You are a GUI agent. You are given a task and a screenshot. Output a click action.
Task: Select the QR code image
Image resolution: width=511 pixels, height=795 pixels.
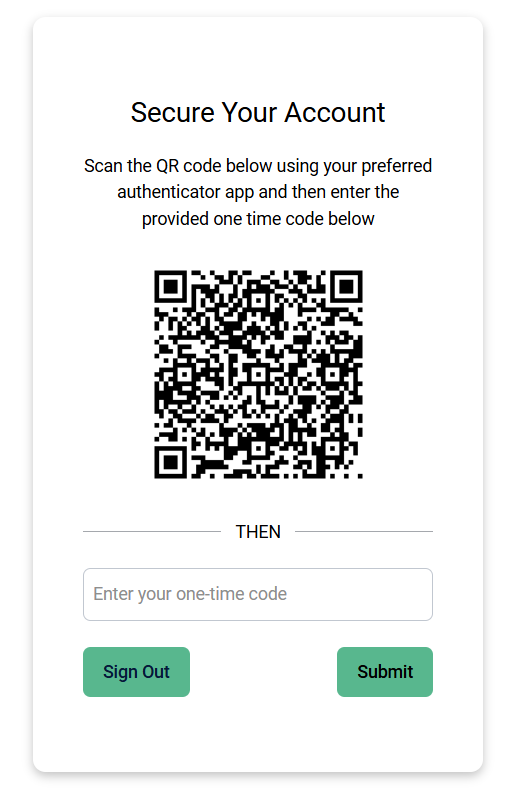pyautogui.click(x=259, y=374)
